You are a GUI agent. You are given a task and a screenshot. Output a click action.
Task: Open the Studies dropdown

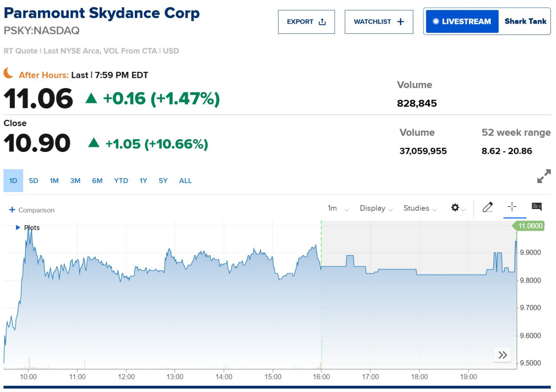click(x=420, y=209)
